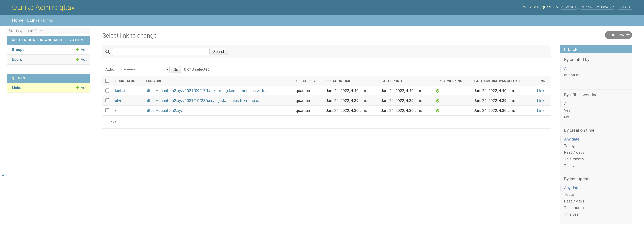Click green check icon in cfw row
The width and height of the screenshot is (644, 228).
coord(438,101)
